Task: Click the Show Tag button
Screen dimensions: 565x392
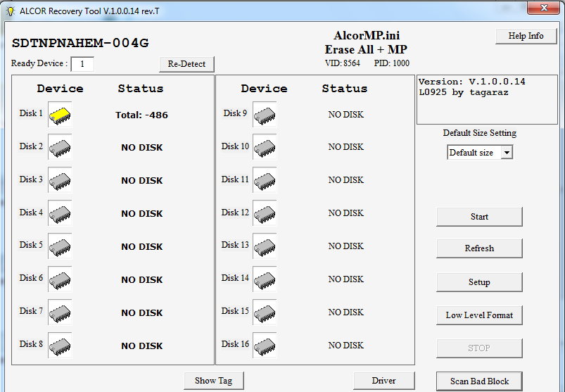Action: click(x=214, y=381)
